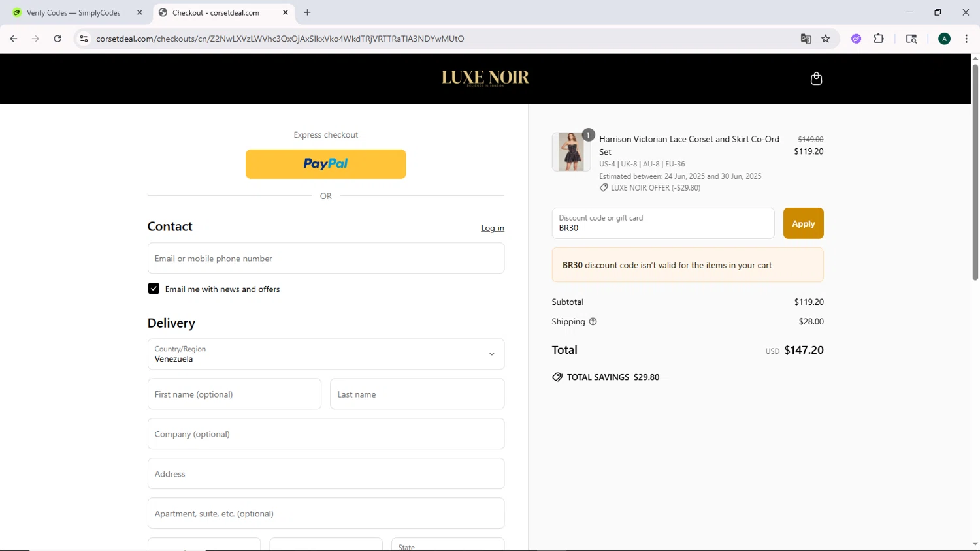The image size is (980, 551).
Task: Click the Shipping cost $28.00
Action: click(811, 321)
